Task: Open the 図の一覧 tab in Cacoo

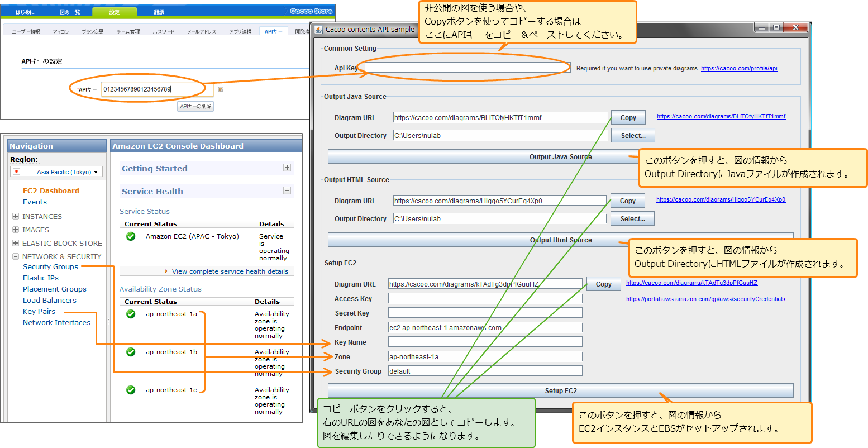Action: [x=69, y=12]
